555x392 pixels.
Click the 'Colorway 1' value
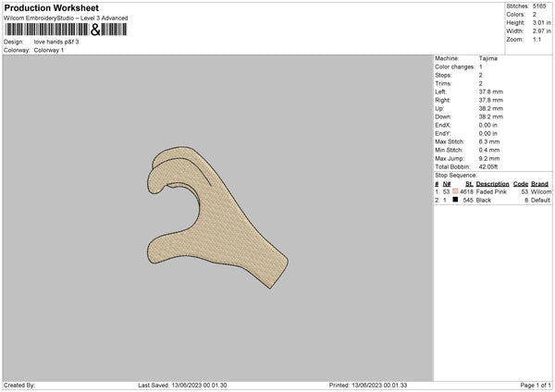pos(49,50)
